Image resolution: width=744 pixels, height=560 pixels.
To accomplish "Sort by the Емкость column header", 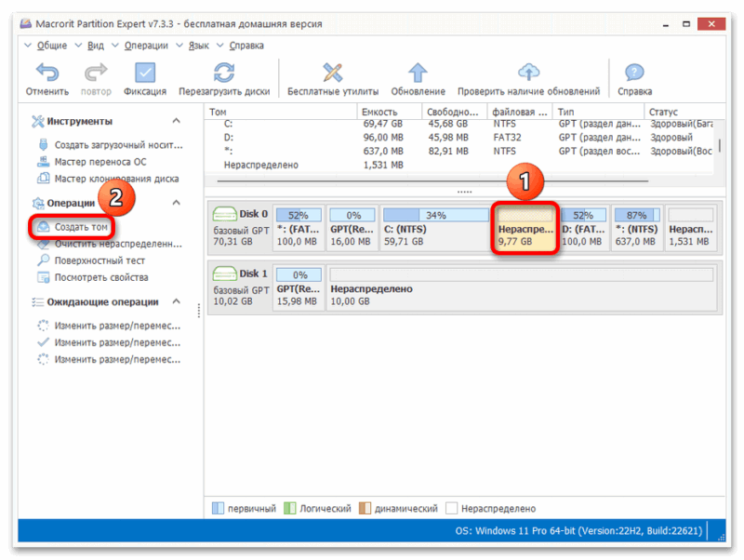I will 389,112.
